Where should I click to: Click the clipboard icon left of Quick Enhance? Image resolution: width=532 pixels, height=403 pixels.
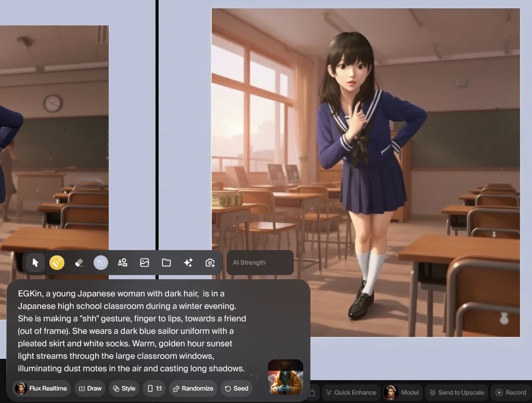(312, 393)
